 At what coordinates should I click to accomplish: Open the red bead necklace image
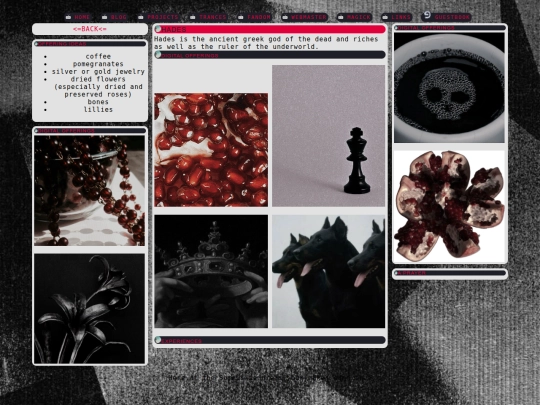(x=90, y=190)
